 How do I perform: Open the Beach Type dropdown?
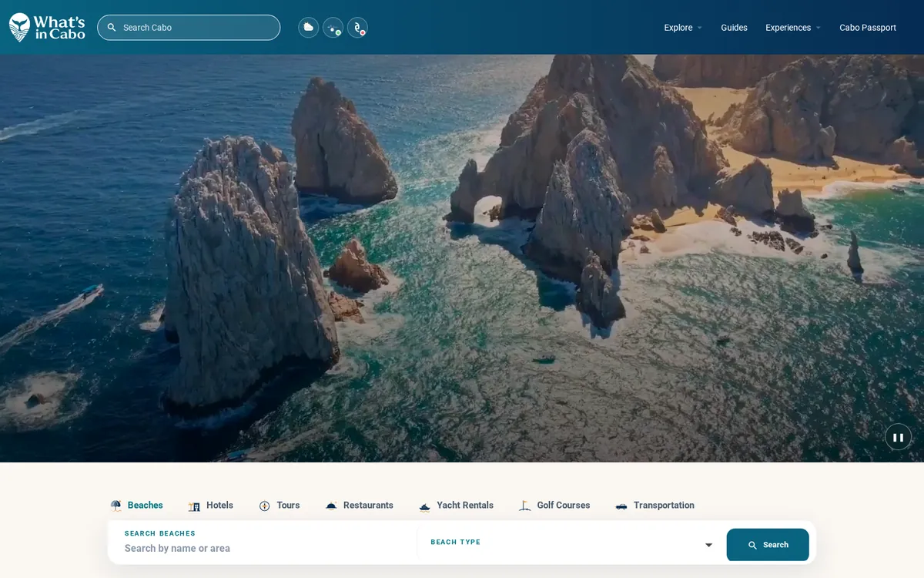(x=571, y=544)
